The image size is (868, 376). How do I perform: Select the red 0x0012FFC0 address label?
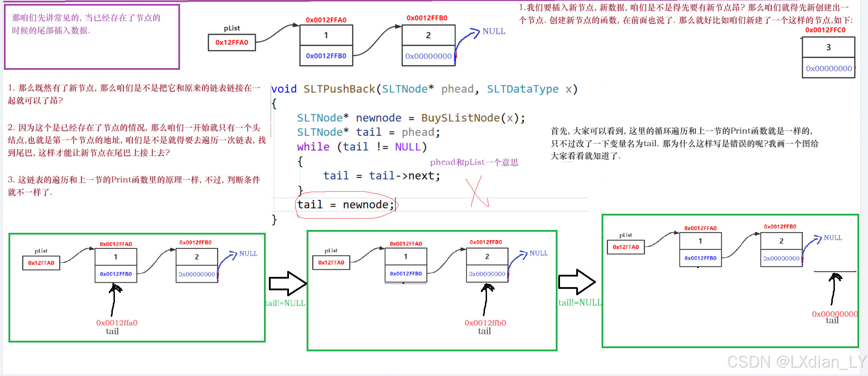pyautogui.click(x=825, y=30)
